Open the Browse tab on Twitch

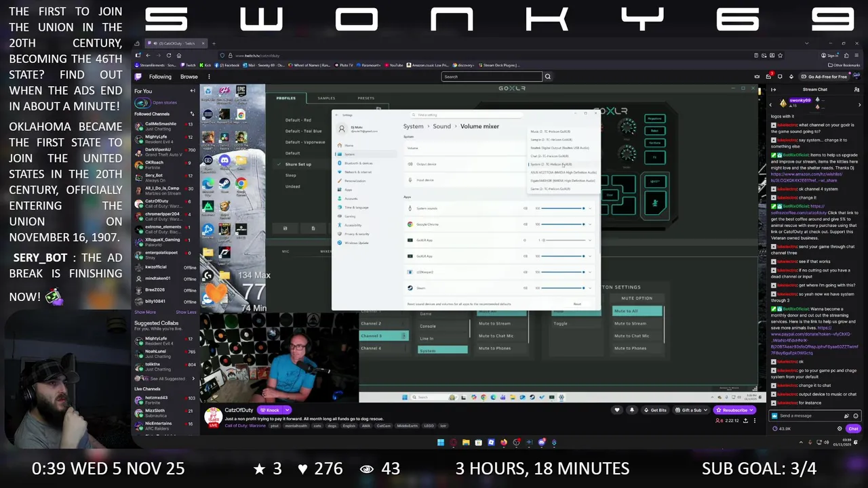point(189,77)
